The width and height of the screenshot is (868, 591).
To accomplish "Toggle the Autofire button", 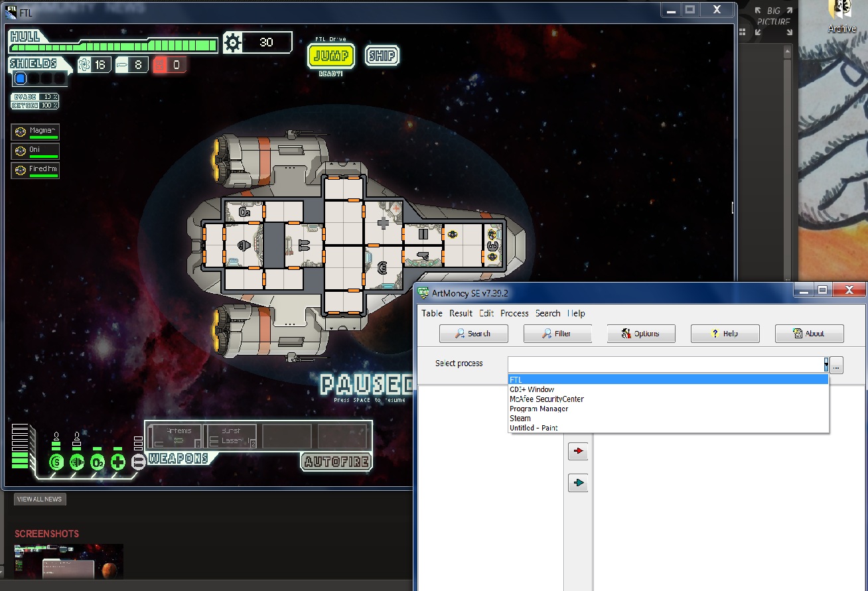I will click(336, 462).
